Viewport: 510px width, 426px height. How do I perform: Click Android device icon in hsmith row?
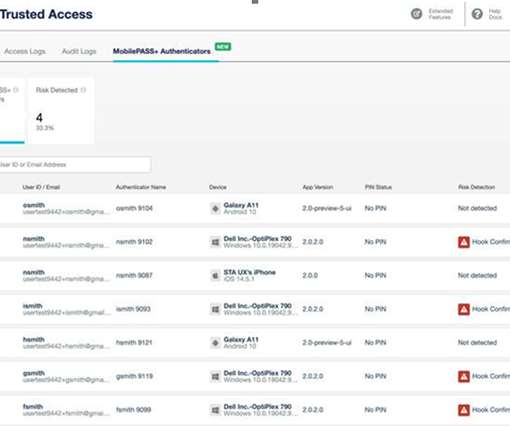pyautogui.click(x=215, y=343)
